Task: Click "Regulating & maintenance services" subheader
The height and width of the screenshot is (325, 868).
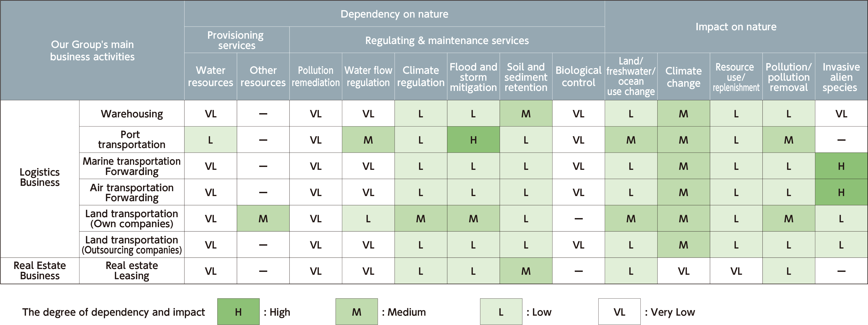Action: pos(447,40)
